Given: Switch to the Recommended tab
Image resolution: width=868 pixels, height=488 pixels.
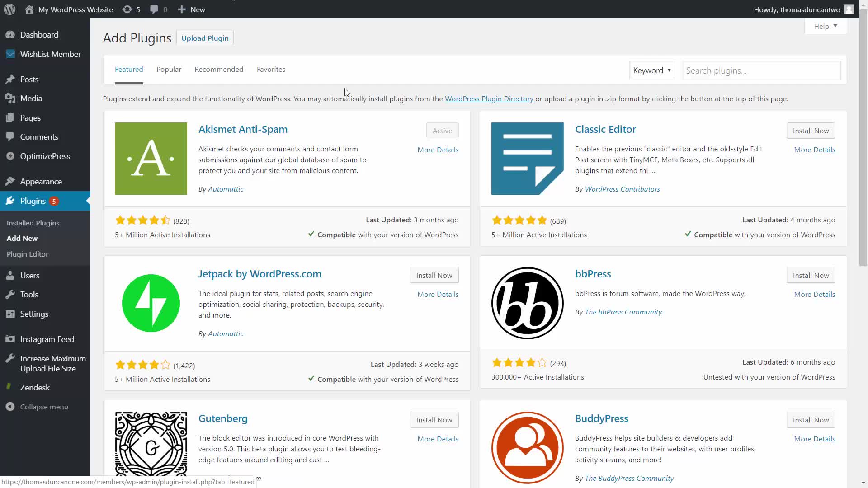Looking at the screenshot, I should click(x=219, y=70).
